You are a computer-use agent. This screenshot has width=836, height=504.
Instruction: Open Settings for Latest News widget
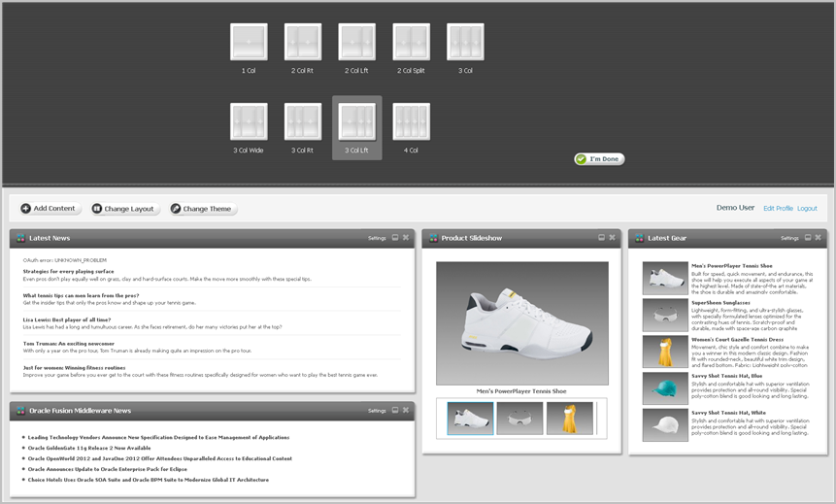point(377,238)
